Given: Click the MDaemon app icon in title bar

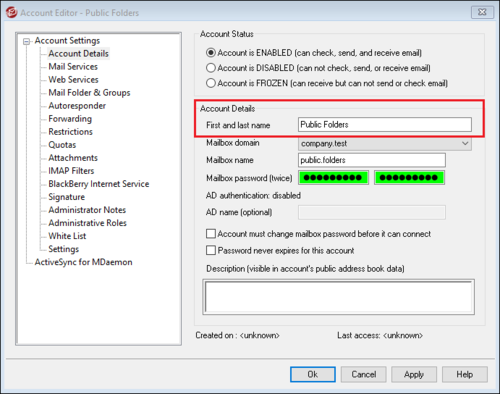Looking at the screenshot, I should click(11, 12).
